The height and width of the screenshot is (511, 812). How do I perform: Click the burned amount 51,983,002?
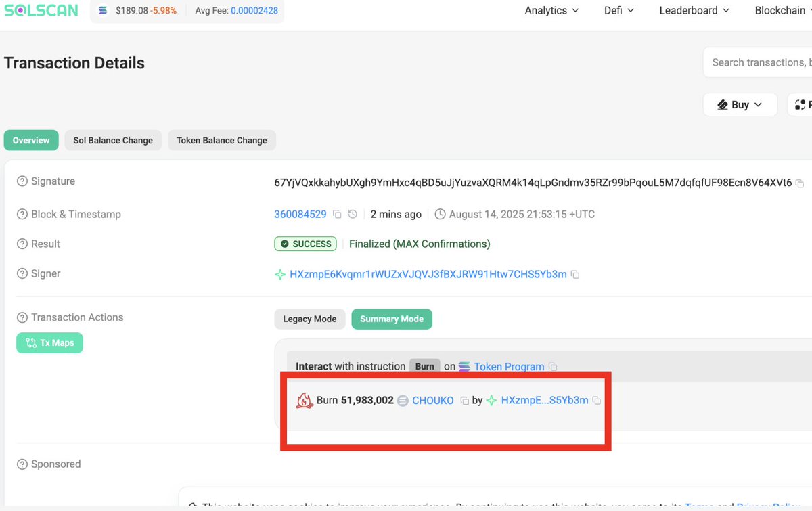367,401
